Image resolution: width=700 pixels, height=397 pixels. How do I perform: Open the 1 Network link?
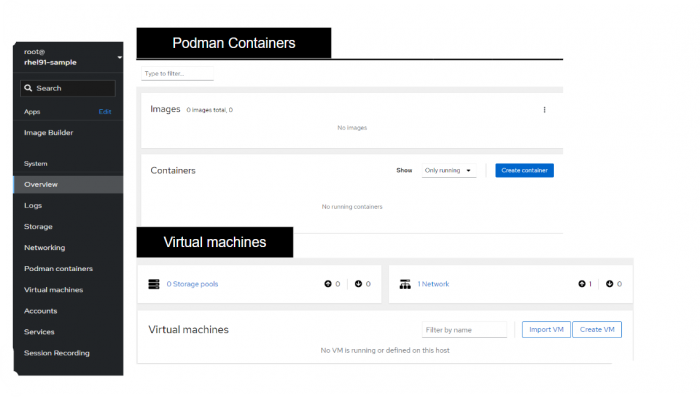(x=433, y=284)
